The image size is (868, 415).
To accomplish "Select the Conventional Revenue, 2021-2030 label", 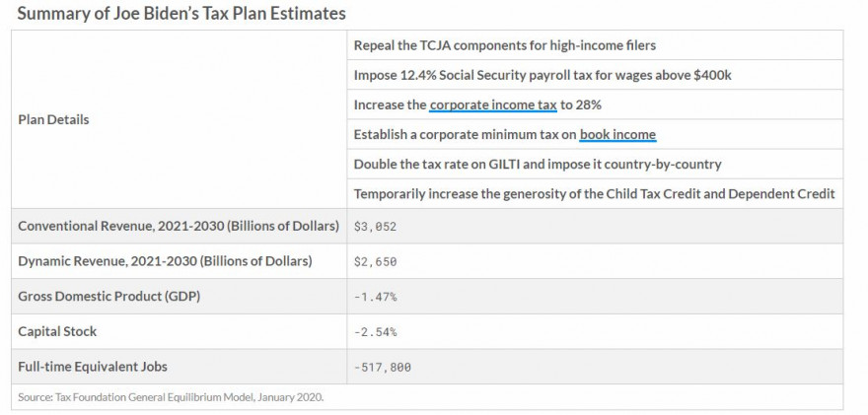I will point(179,226).
